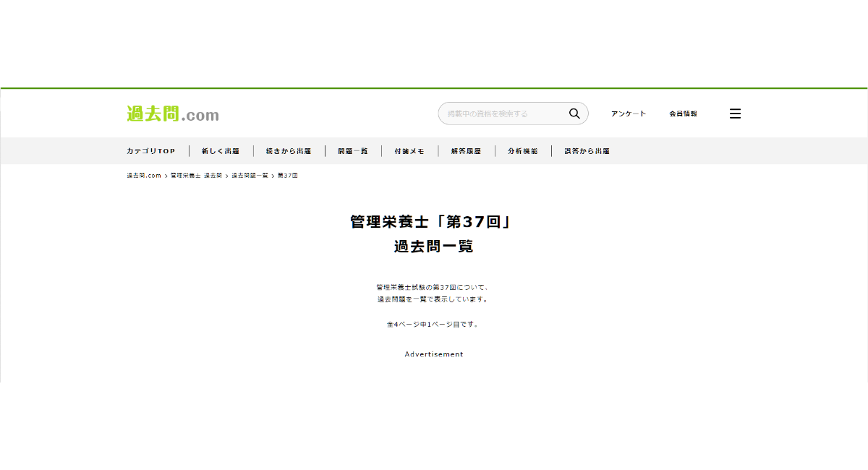Image resolution: width=868 pixels, height=470 pixels.
Task: Choose 誤答から出題 navigation item
Action: click(x=587, y=151)
